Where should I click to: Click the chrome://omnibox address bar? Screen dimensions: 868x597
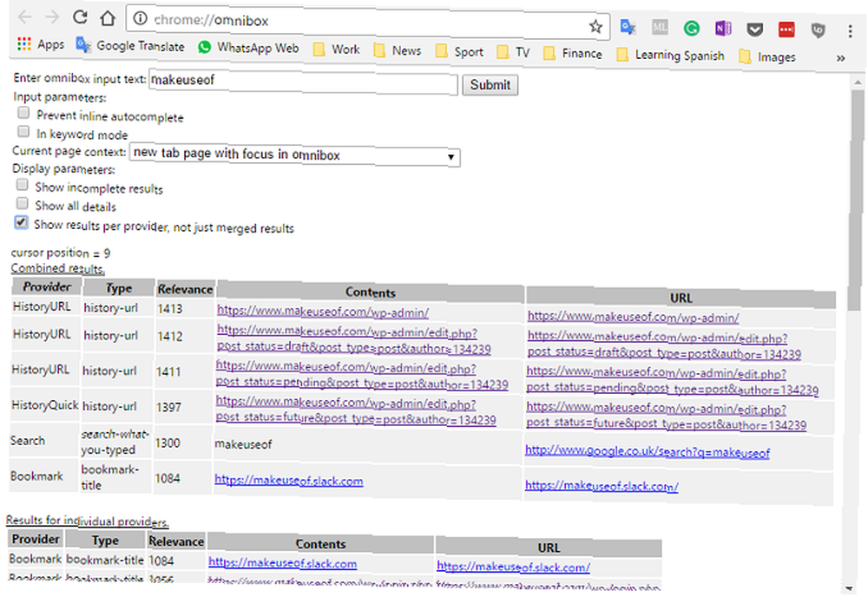(368, 23)
